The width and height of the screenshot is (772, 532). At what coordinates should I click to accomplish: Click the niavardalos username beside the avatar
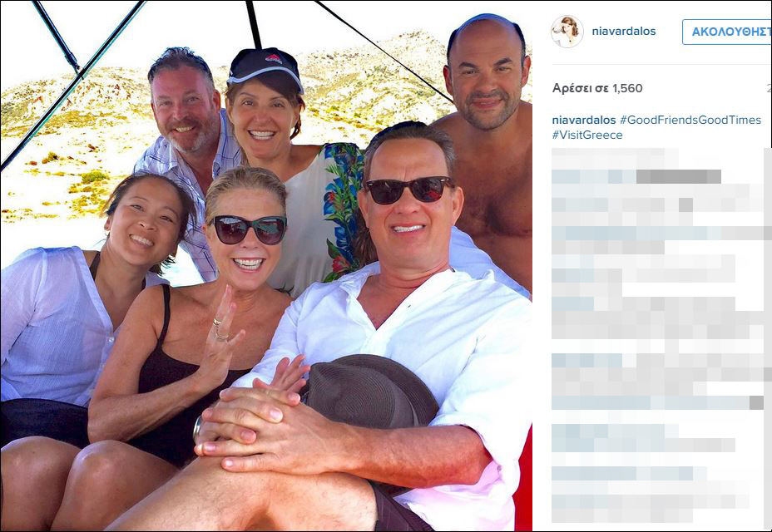(x=624, y=32)
